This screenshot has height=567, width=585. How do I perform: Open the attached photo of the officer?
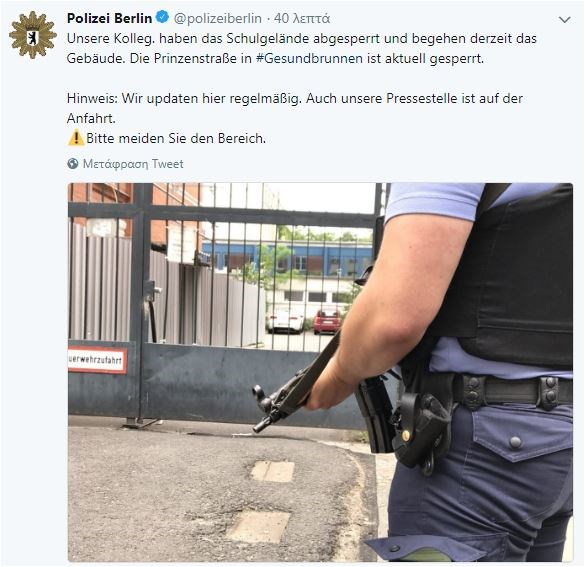[x=320, y=372]
